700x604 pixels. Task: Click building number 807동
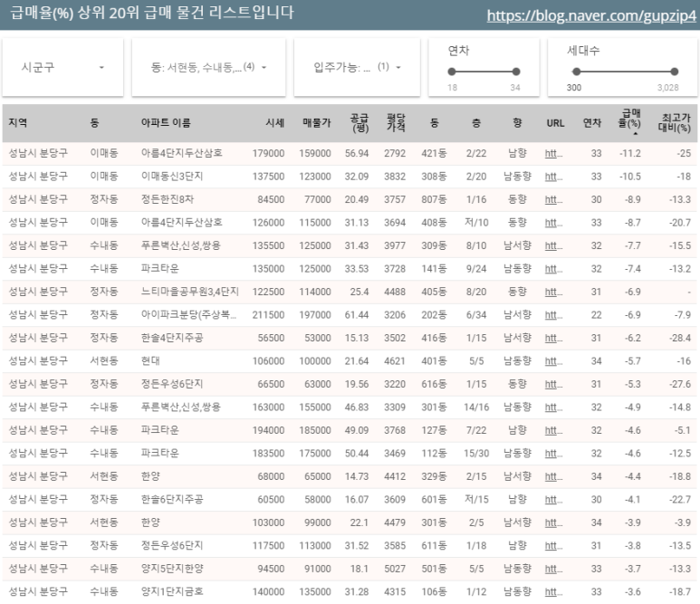coord(434,199)
